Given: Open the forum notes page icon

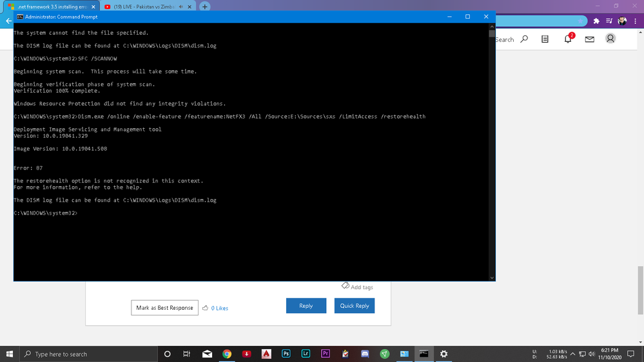Looking at the screenshot, I should coord(545,39).
